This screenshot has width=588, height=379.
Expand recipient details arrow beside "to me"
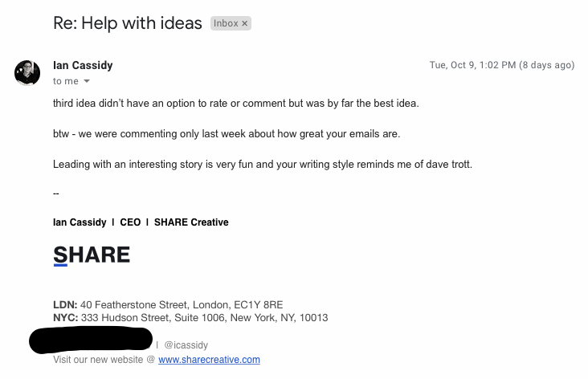87,81
